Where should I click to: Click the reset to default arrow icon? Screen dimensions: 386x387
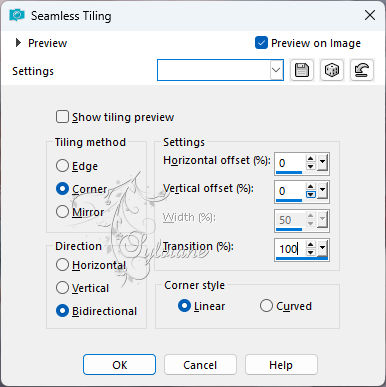pyautogui.click(x=362, y=70)
